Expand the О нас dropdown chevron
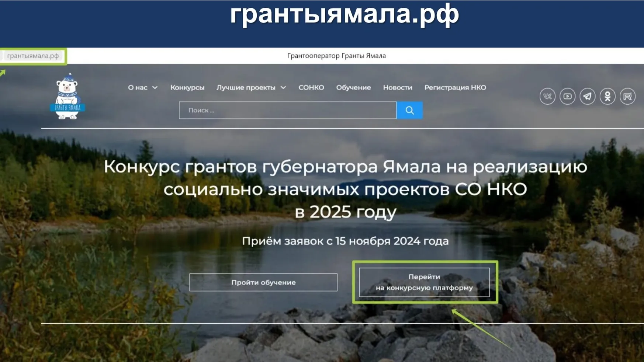 pos(155,88)
